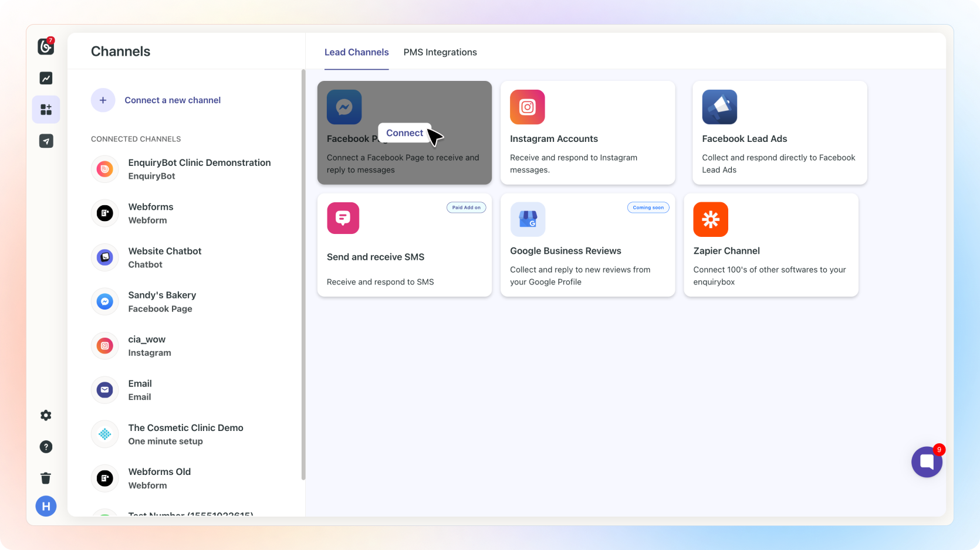
Task: Open the user avatar H icon
Action: [x=46, y=506]
